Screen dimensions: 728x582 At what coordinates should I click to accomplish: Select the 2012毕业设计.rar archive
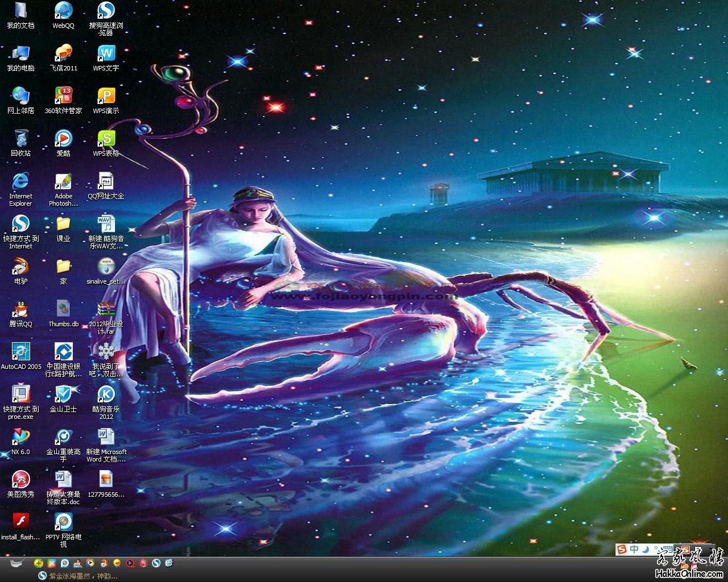point(106,317)
